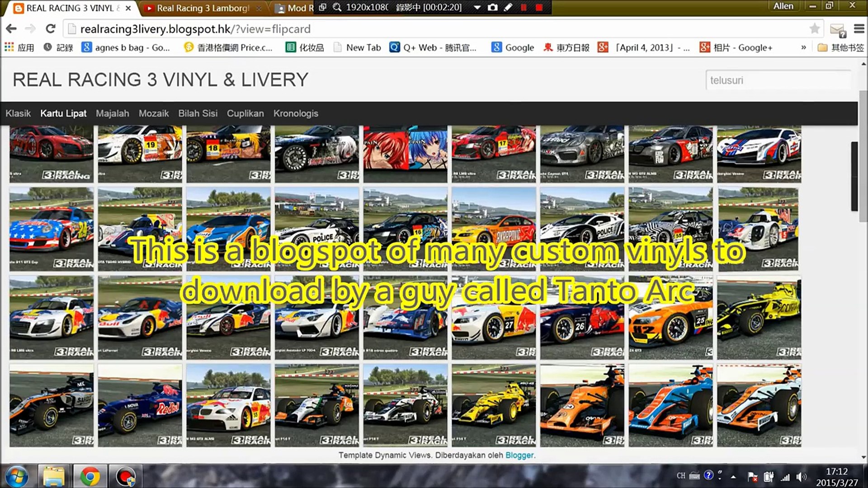Expand hidden system tray icons arrow
This screenshot has height=488, width=868.
point(733,477)
